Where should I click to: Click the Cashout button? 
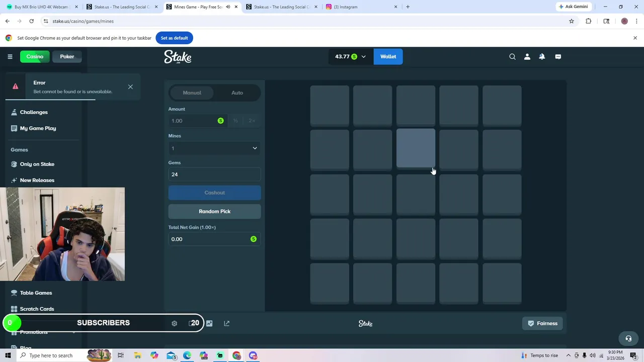pos(214,193)
